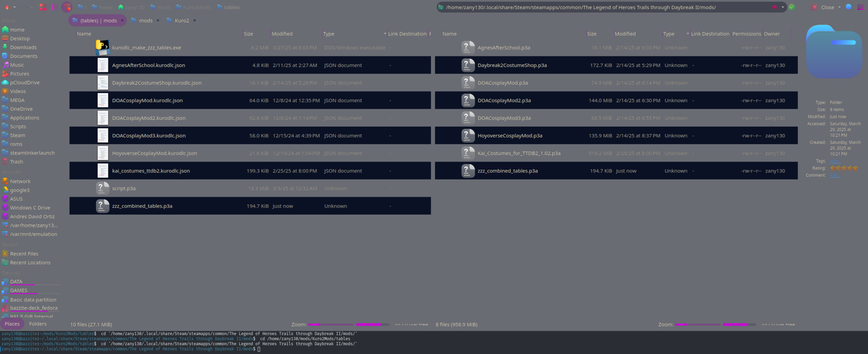Click breadcrumb folder 'Kuro2Mods'
The width and height of the screenshot is (868, 354).
coord(193,7)
